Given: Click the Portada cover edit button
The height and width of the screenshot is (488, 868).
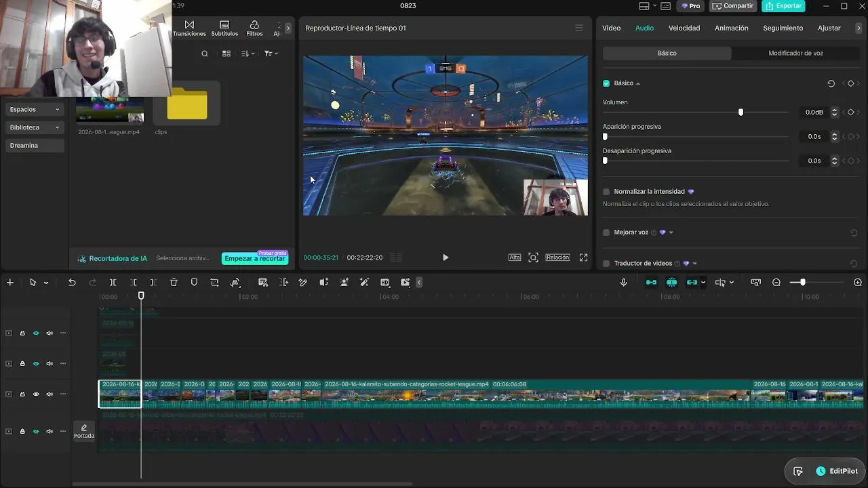Looking at the screenshot, I should point(84,431).
